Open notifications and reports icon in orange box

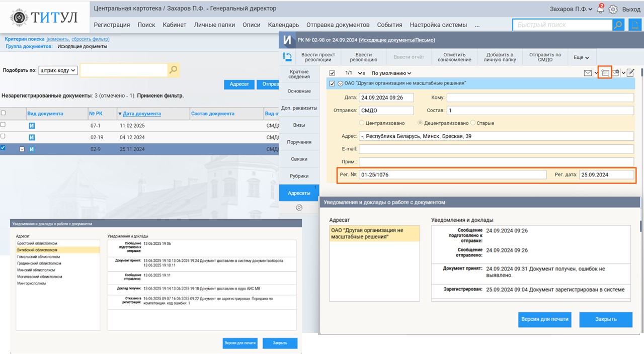click(605, 73)
